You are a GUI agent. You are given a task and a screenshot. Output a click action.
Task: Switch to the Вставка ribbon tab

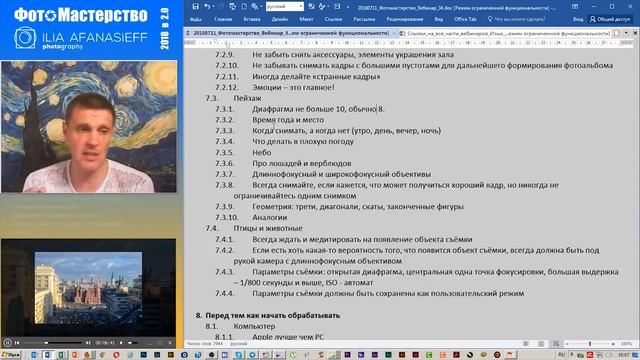(252, 19)
